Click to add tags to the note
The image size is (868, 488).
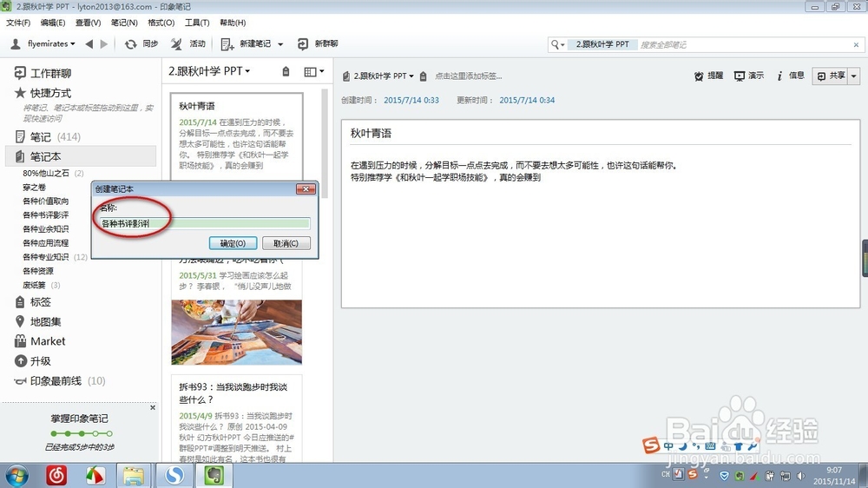click(x=469, y=76)
